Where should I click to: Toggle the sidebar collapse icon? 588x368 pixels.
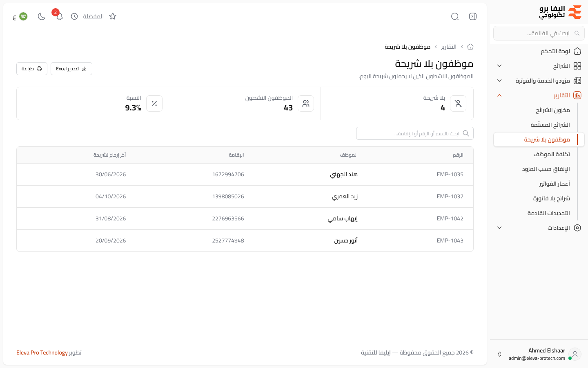tap(473, 16)
